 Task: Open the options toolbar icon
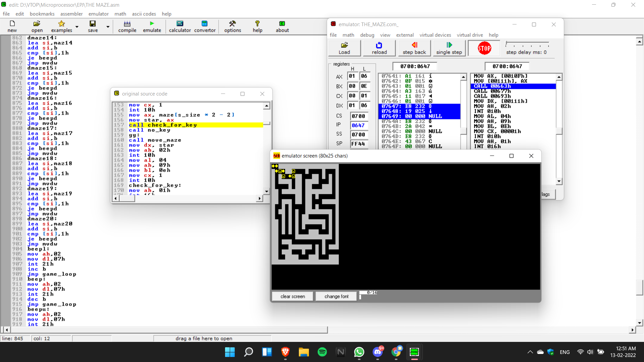coord(232,26)
